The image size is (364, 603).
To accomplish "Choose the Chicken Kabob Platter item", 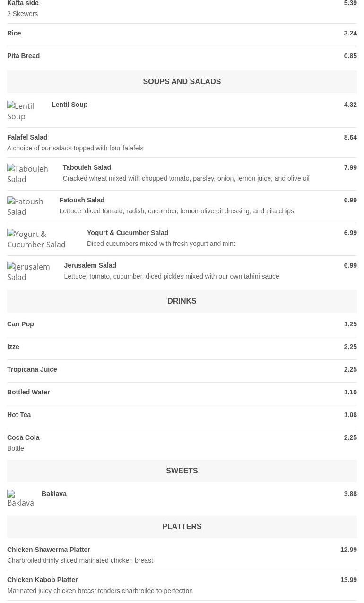I will pos(182,585).
